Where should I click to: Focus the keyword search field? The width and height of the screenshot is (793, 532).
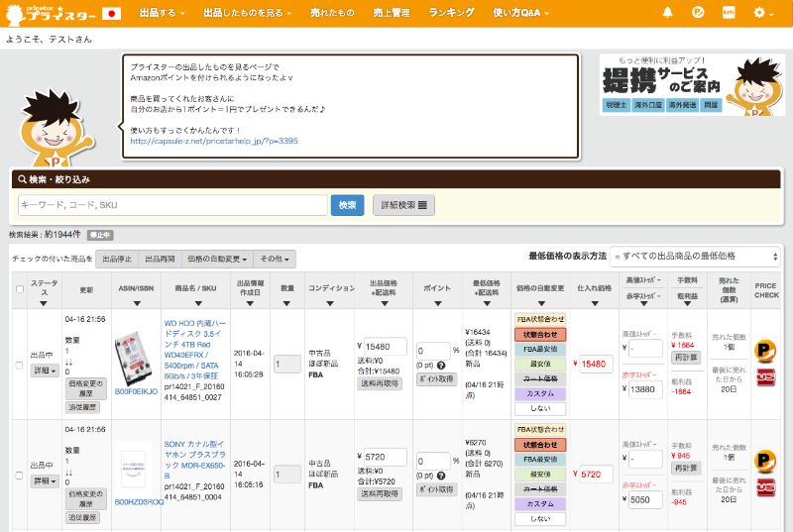click(x=172, y=205)
